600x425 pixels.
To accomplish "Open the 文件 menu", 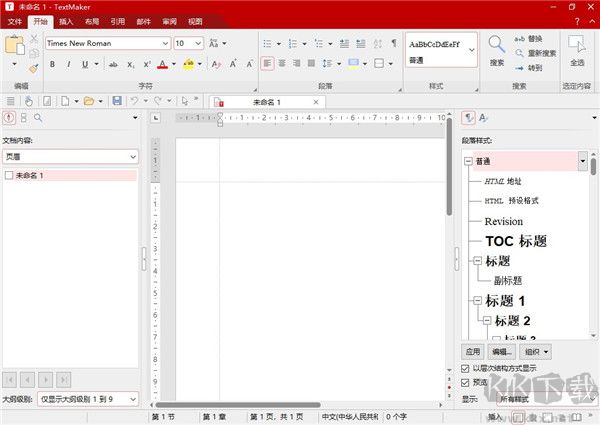I will pyautogui.click(x=15, y=22).
